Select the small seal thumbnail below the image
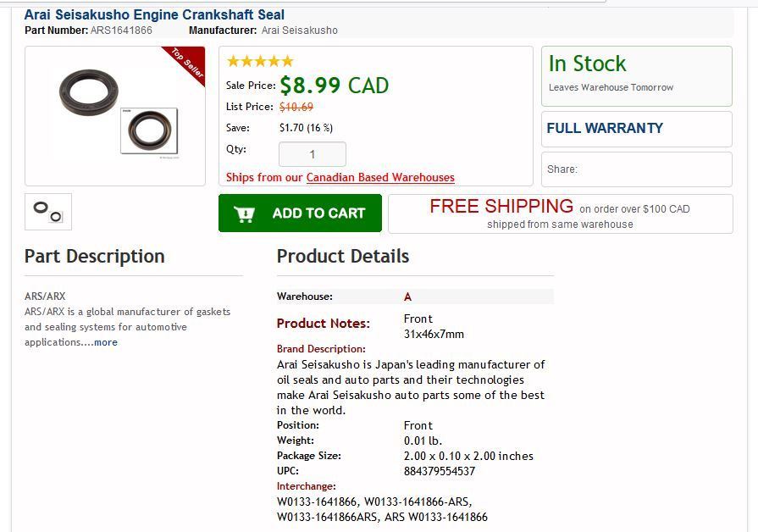Viewport: 758px width, 532px height. coord(48,212)
